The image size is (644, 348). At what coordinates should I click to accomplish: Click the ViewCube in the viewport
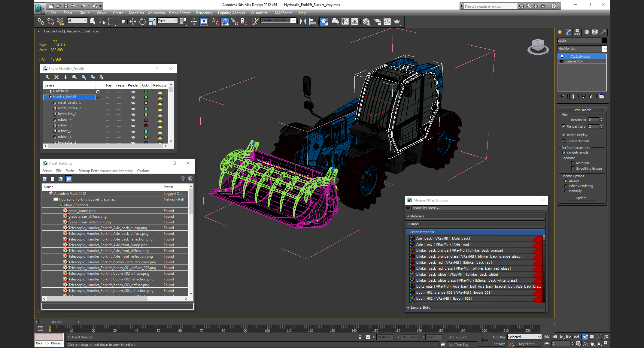tap(538, 47)
